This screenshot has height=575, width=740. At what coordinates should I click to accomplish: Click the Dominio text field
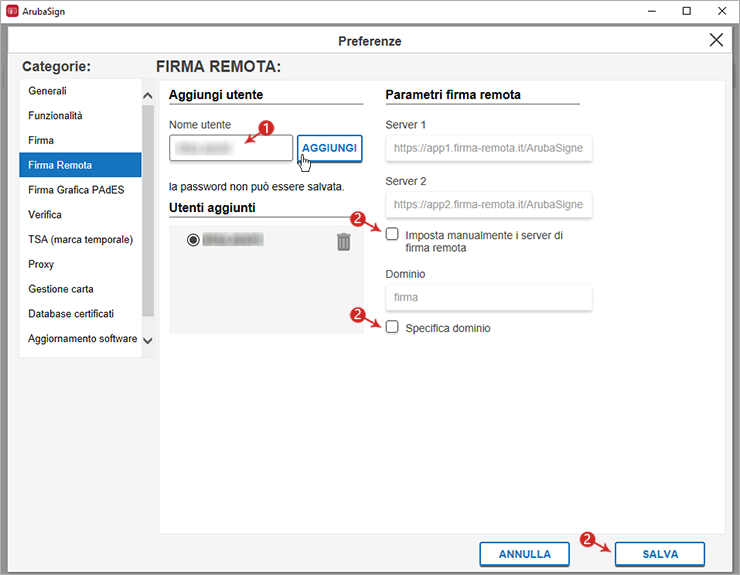(x=488, y=297)
